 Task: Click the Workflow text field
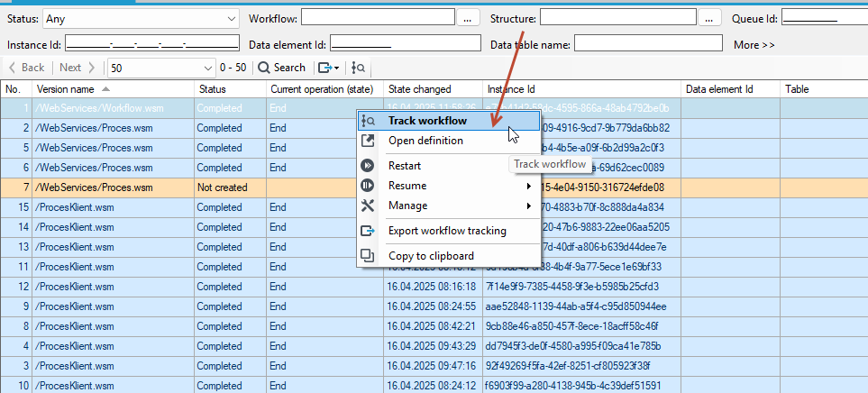point(378,18)
